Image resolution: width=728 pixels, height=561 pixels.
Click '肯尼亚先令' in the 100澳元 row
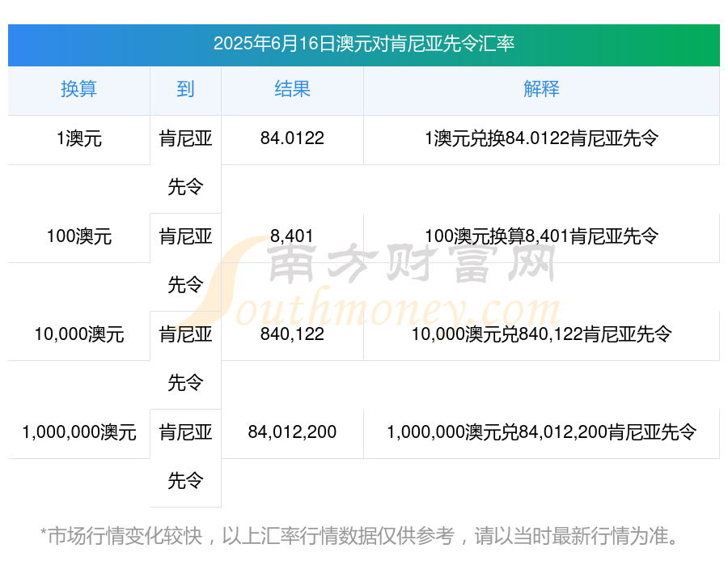pyautogui.click(x=185, y=261)
